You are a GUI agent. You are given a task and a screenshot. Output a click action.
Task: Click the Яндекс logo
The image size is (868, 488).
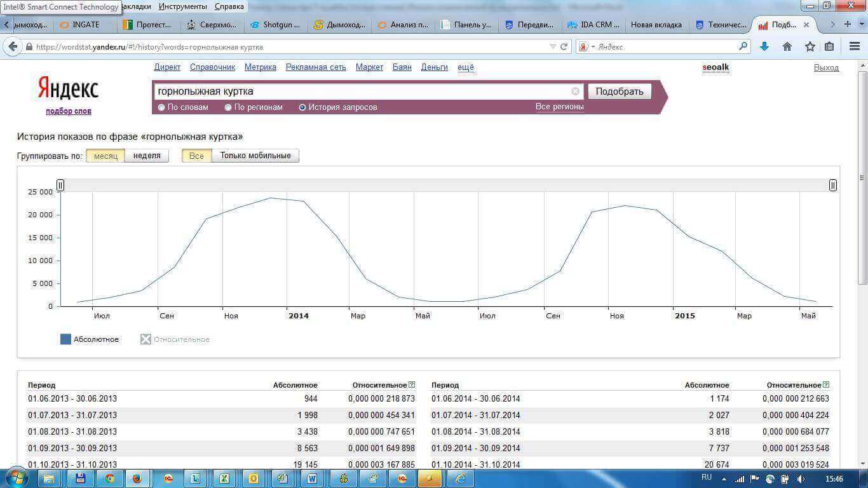pos(68,88)
